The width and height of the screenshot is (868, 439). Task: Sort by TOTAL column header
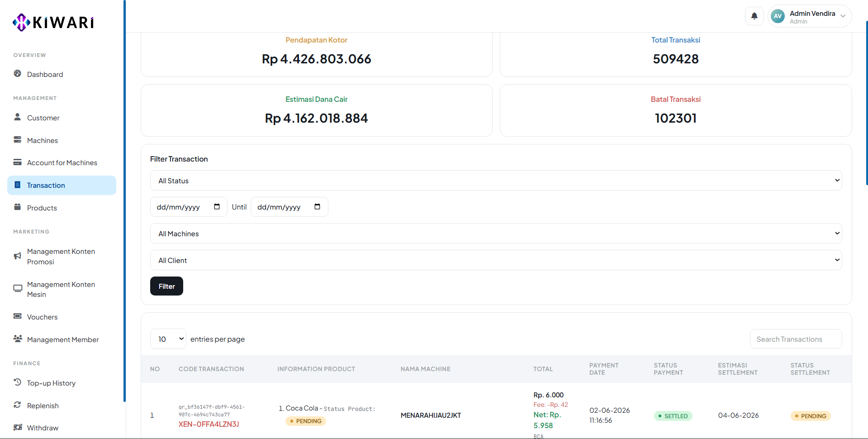coord(543,369)
